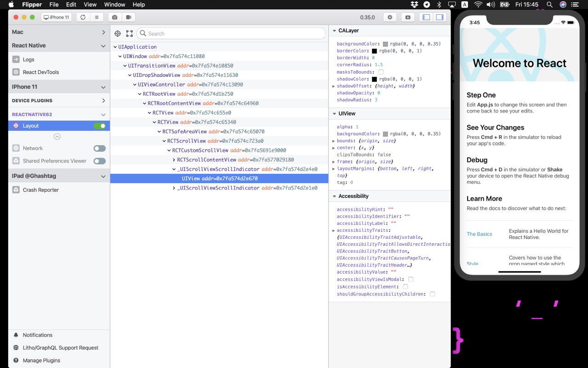Collapse the React Native sidebar section
This screenshot has height=368, width=588.
(103, 46)
